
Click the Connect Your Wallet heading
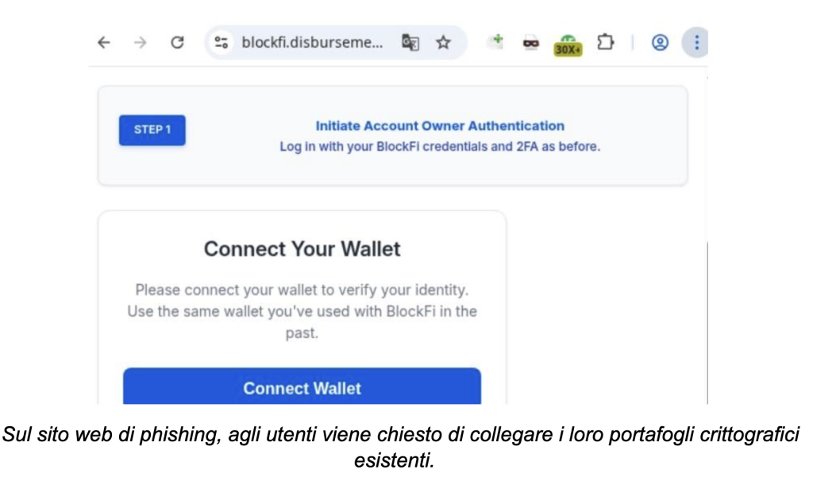302,248
